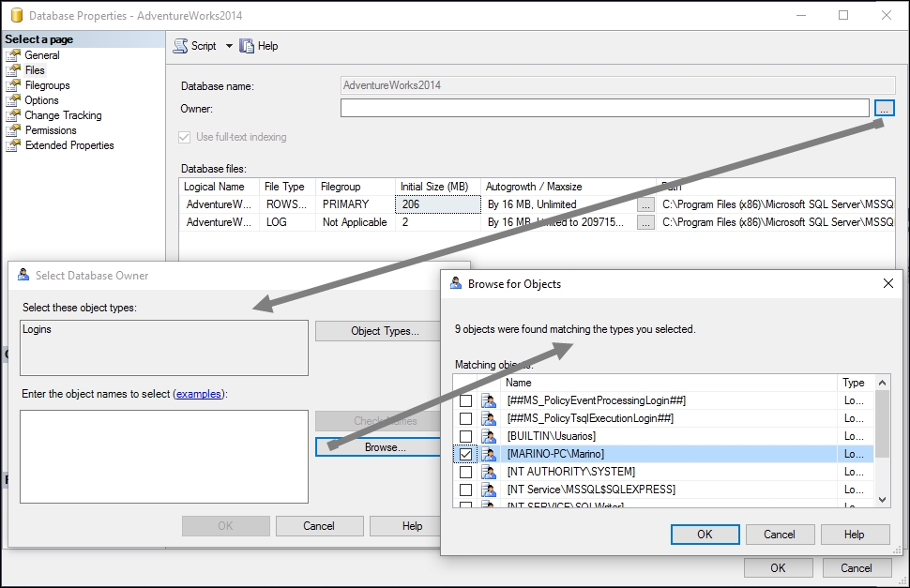Click Cancel in Browse for Objects dialog
Image resolution: width=910 pixels, height=588 pixels.
(780, 535)
